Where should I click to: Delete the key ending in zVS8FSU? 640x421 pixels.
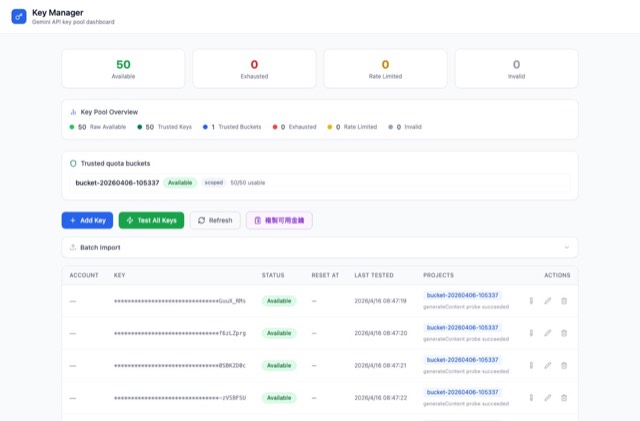(x=564, y=398)
